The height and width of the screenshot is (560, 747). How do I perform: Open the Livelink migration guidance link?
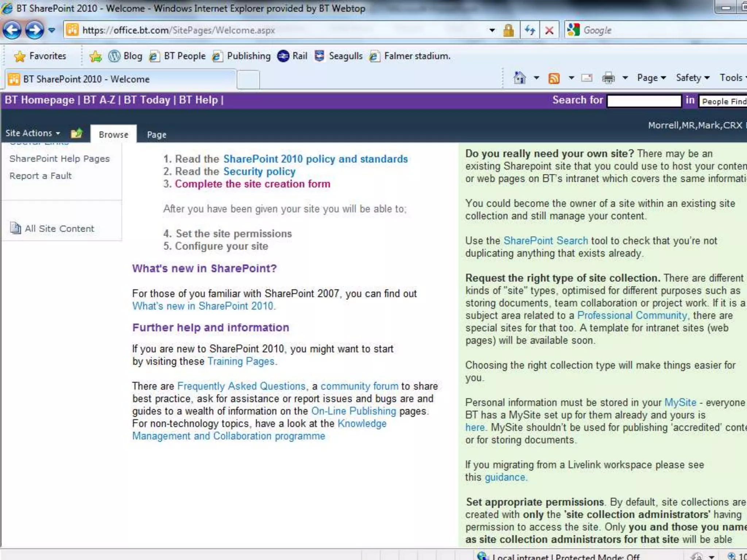[505, 477]
